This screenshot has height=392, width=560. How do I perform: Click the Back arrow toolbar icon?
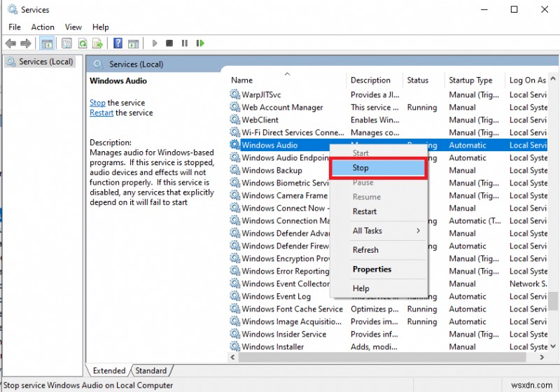10,43
